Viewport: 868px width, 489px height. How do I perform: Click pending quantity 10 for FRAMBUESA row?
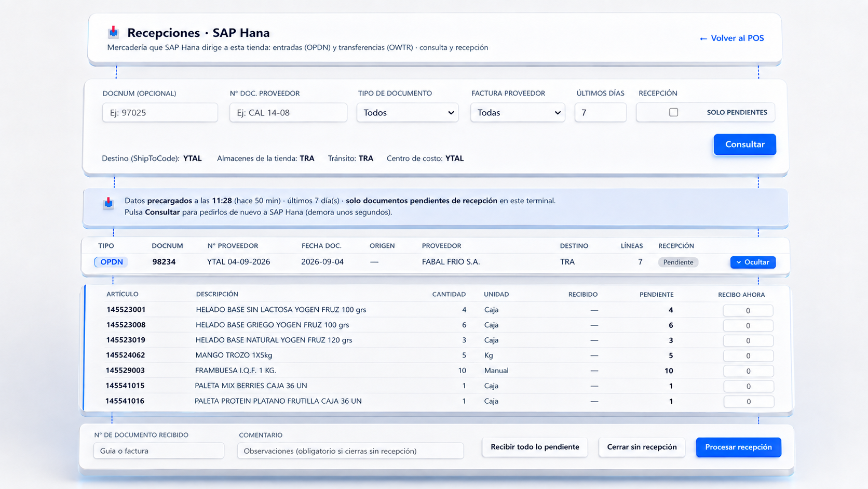(668, 371)
